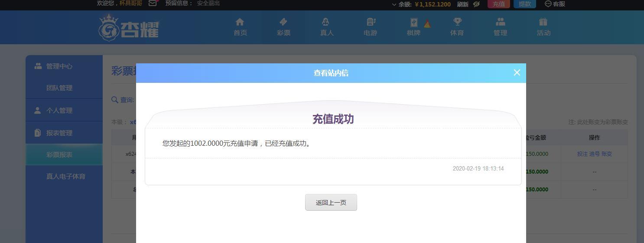Image resolution: width=644 pixels, height=243 pixels.
Task: Open the mail envelope icon in top bar
Action: point(153,3)
